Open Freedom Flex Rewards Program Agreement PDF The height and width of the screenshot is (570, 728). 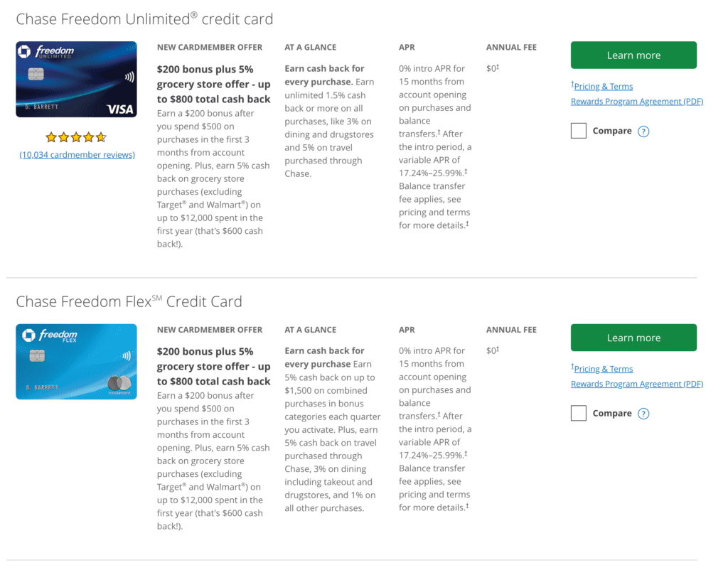636,384
